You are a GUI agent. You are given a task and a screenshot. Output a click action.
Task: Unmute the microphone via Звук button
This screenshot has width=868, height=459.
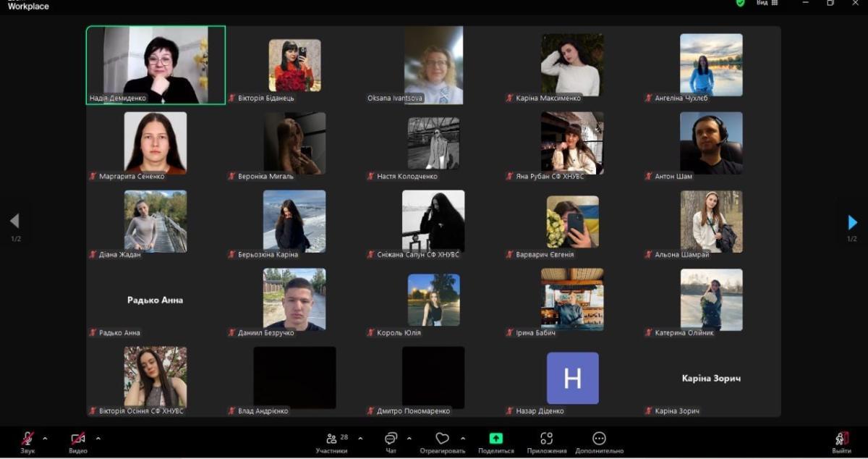coord(27,439)
